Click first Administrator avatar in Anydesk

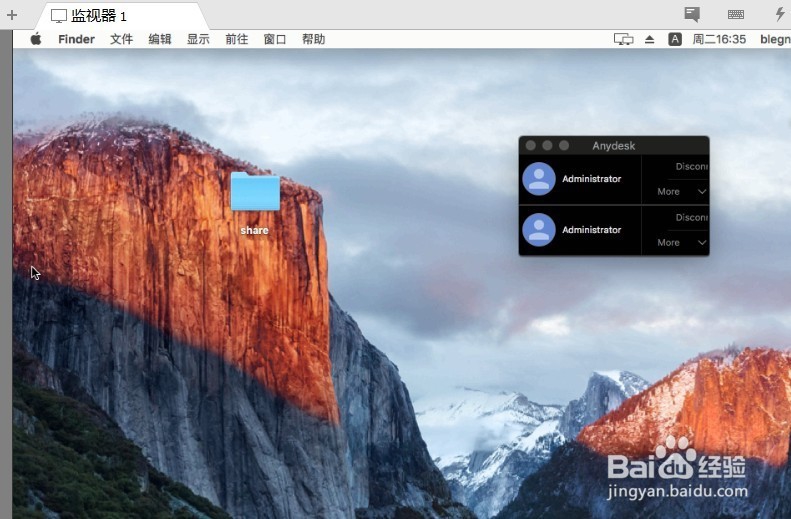(539, 179)
